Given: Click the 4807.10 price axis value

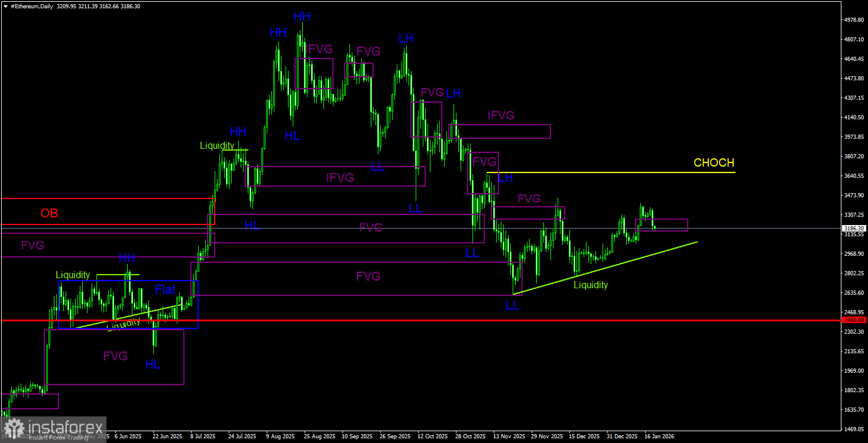Looking at the screenshot, I should click(x=854, y=39).
